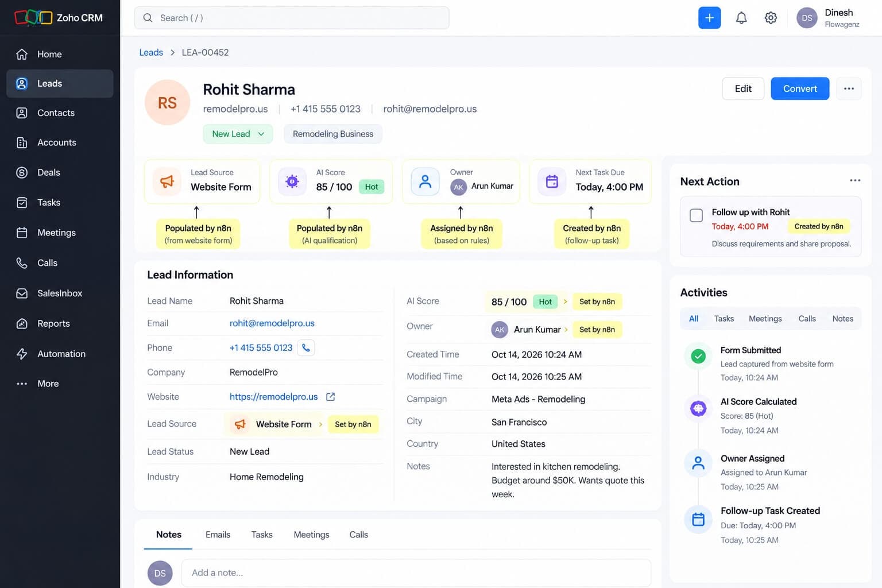
Task: Open Deals in sidebar
Action: (60, 172)
